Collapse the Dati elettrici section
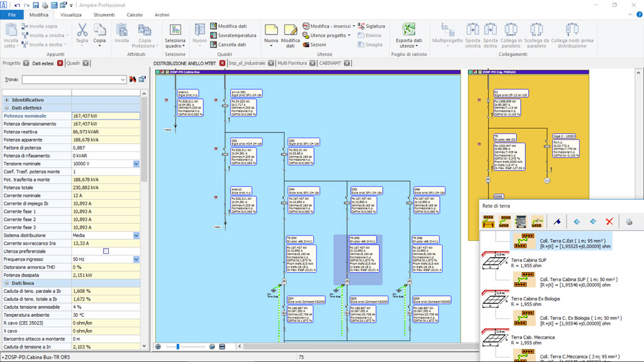Image resolution: width=644 pixels, height=362 pixels. (6, 108)
